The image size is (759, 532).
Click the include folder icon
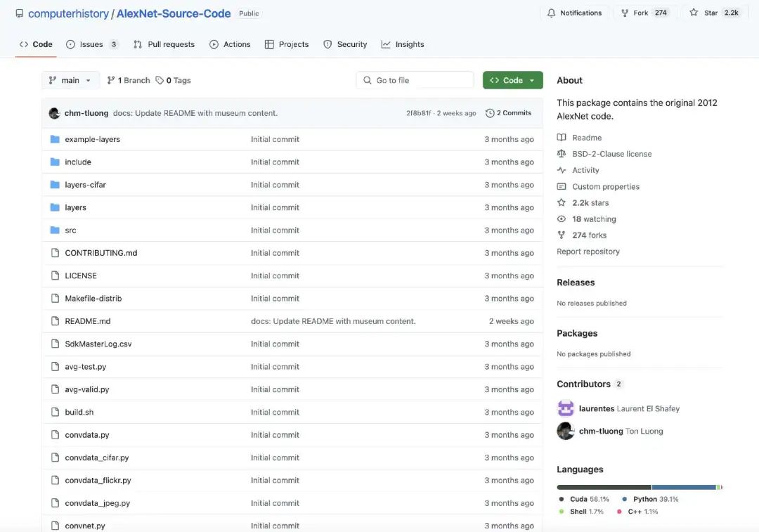click(55, 162)
